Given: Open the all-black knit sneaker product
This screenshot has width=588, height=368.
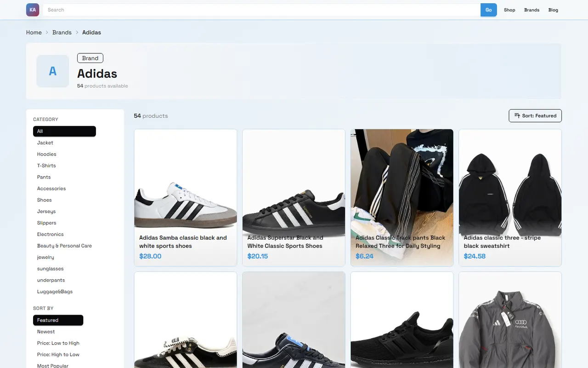Looking at the screenshot, I should 402,320.
